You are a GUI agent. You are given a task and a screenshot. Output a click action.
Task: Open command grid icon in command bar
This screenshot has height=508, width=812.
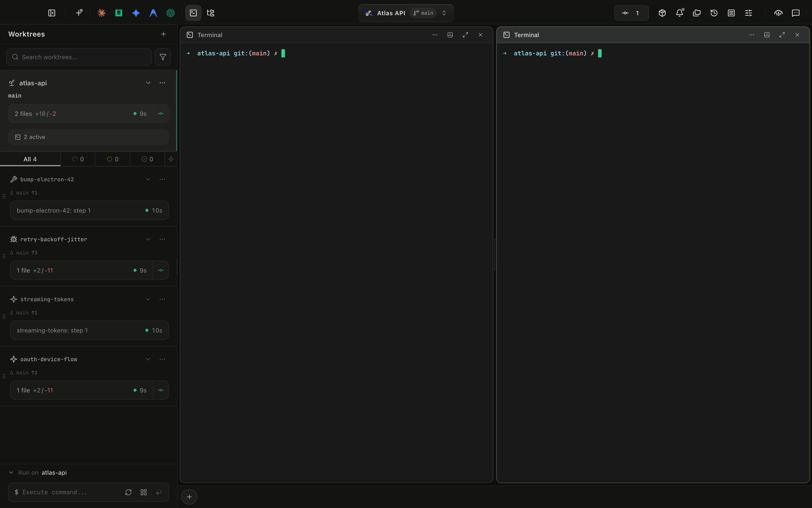click(144, 492)
